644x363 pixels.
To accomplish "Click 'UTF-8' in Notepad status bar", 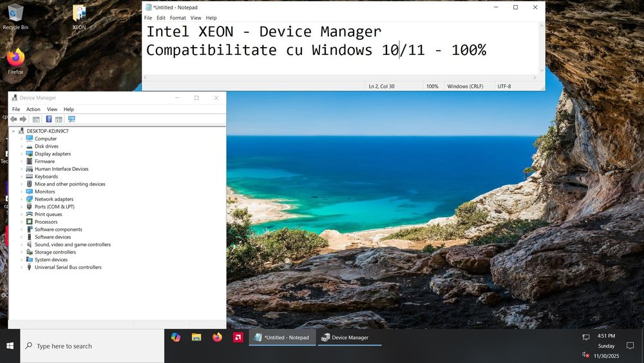I will click(x=504, y=86).
